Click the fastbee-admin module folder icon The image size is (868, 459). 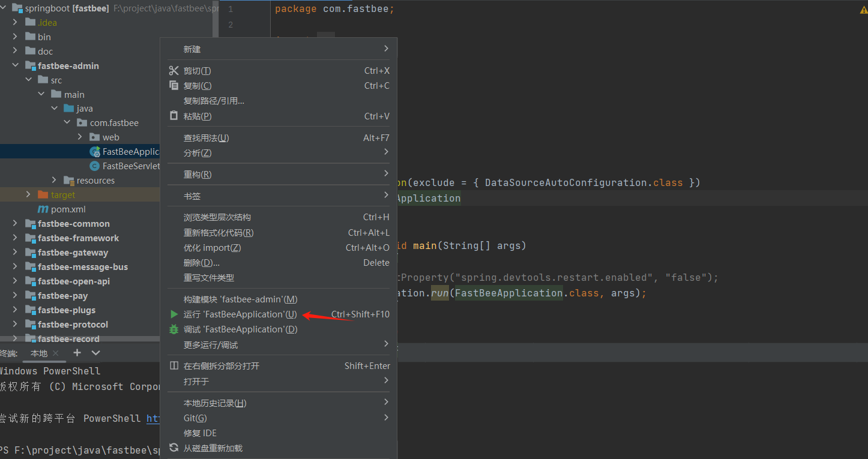click(31, 66)
